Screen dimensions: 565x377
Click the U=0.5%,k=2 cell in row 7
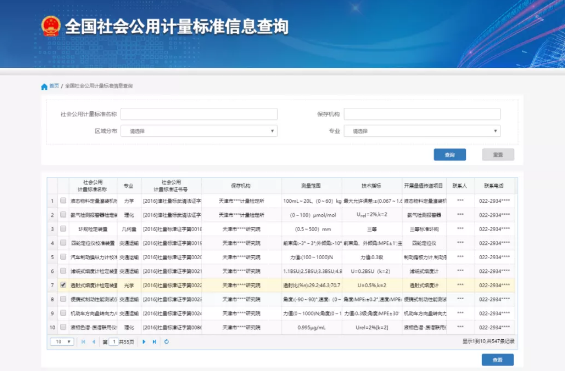point(372,285)
